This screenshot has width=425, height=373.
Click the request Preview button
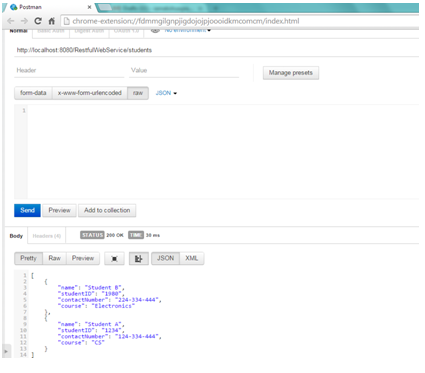point(59,210)
